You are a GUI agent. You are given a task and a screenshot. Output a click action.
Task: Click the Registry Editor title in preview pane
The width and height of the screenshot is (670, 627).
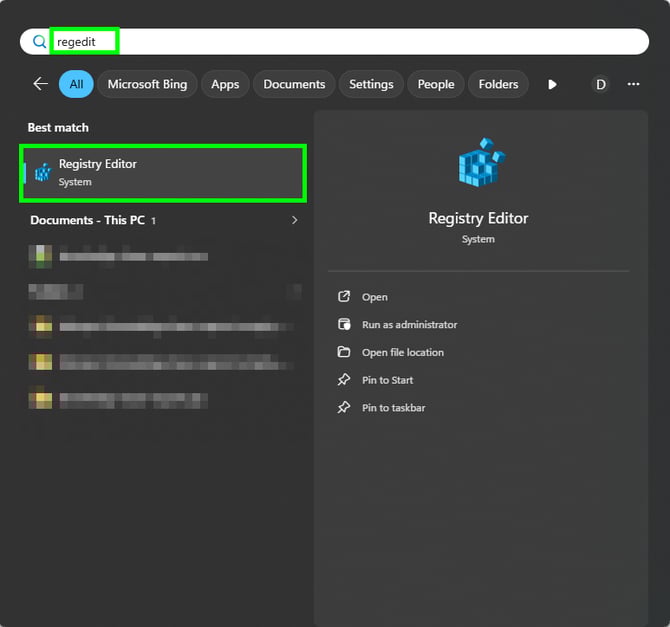pyautogui.click(x=478, y=218)
